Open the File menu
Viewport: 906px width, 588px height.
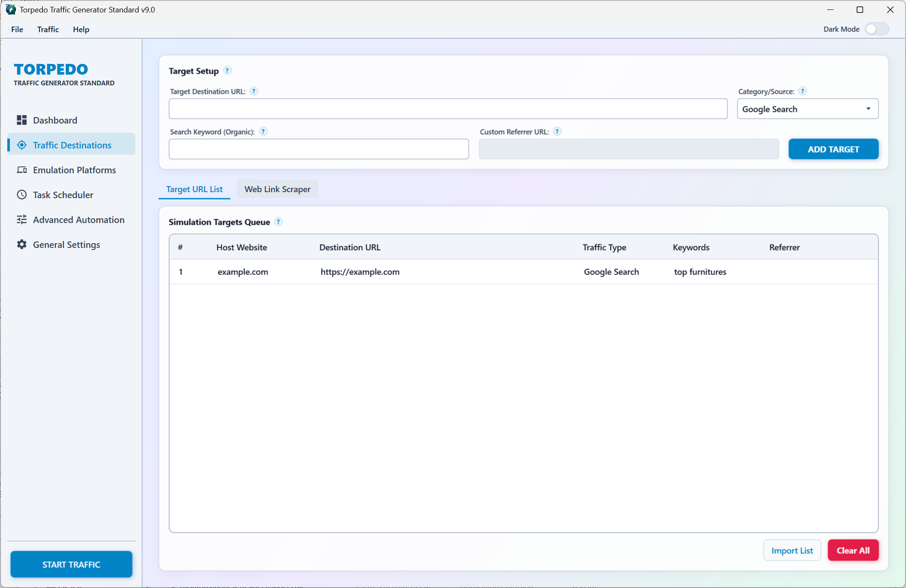[x=17, y=29]
